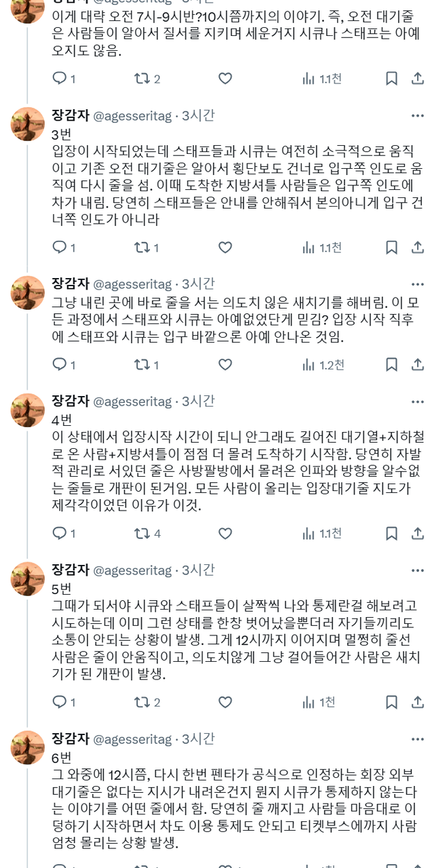Open more options on the 3번 tweet

418,116
